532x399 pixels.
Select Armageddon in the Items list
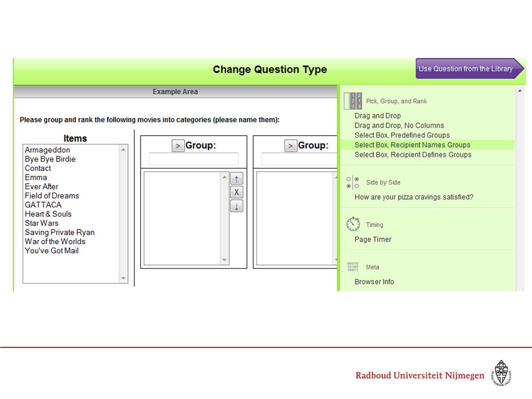48,150
